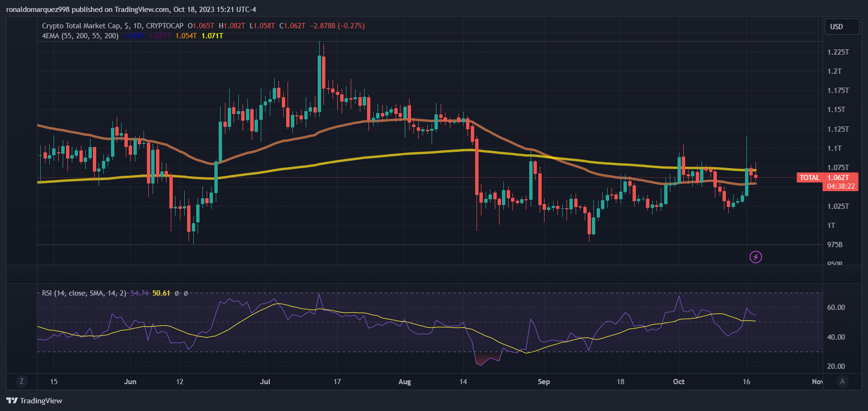The height and width of the screenshot is (411, 868).
Task: Click the change value −2.878B (−0.27%)
Action: [337, 26]
